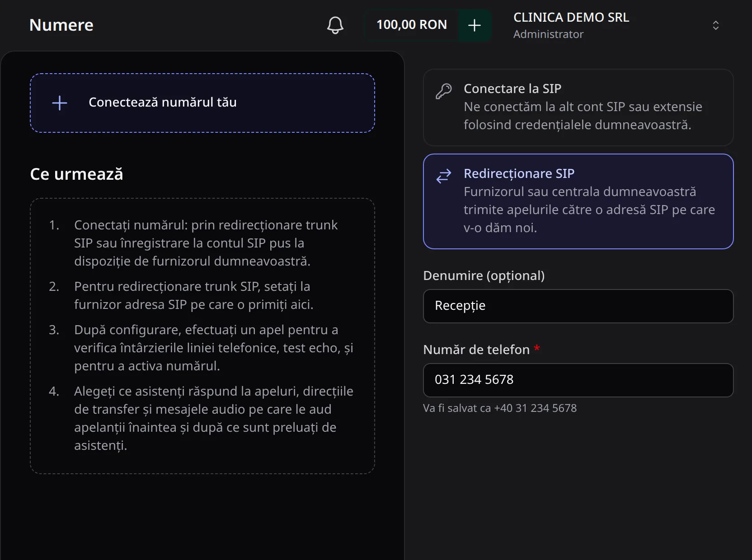Open the notifications bell
The image size is (752, 560).
click(335, 25)
